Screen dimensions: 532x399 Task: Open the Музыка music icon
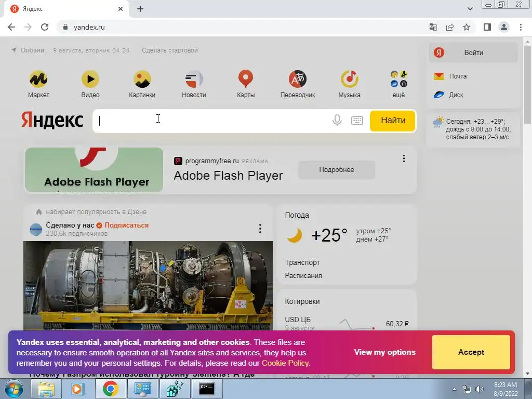pos(350,79)
